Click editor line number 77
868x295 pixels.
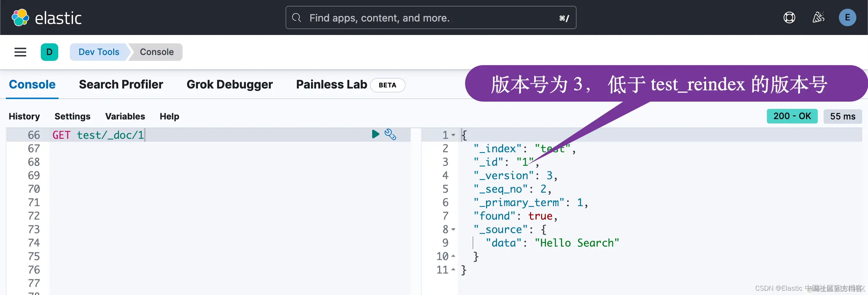coord(34,283)
